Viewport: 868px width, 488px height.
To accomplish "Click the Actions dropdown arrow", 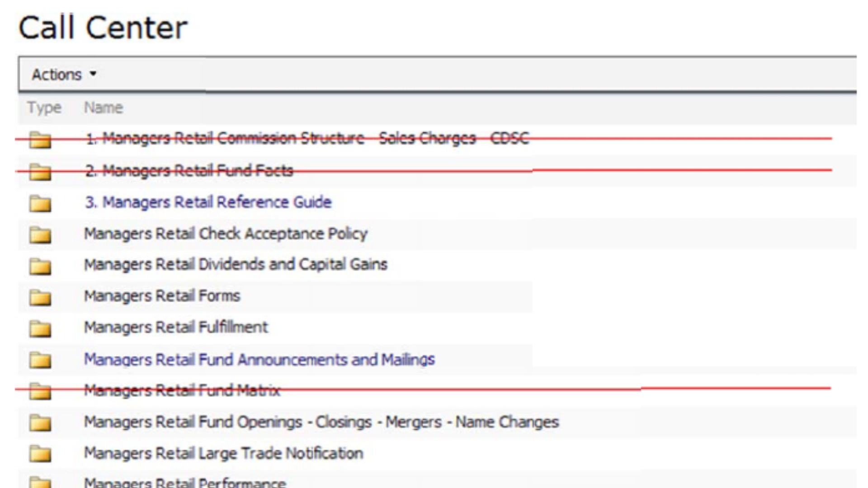I will (93, 74).
